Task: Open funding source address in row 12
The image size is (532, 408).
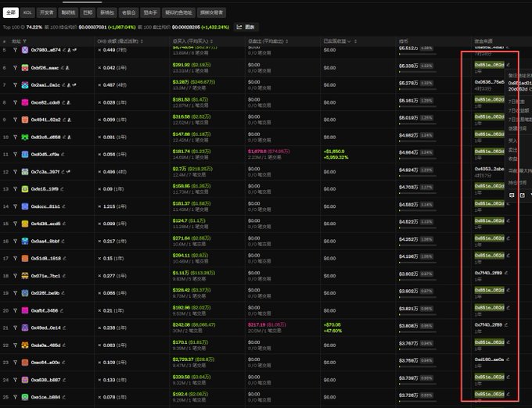Action: tap(489, 169)
